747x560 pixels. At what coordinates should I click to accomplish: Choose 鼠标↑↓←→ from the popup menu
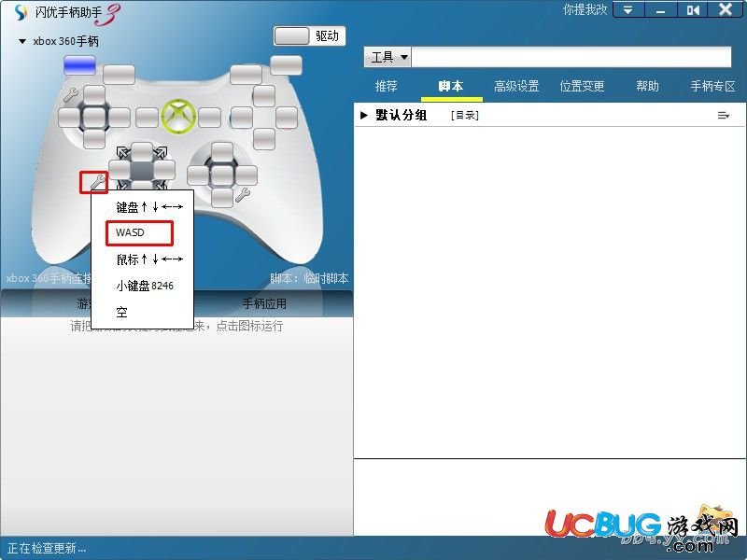[x=149, y=259]
